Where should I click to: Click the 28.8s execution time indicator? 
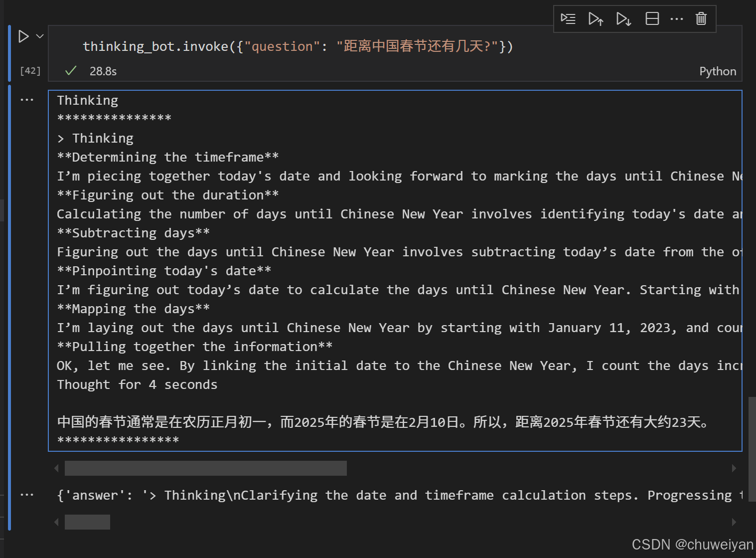pyautogui.click(x=103, y=71)
